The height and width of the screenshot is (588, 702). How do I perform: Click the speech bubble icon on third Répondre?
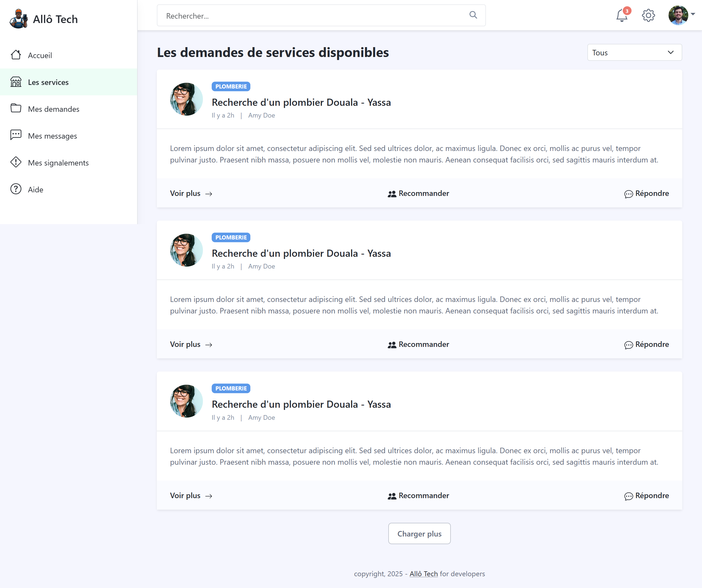pyautogui.click(x=629, y=496)
